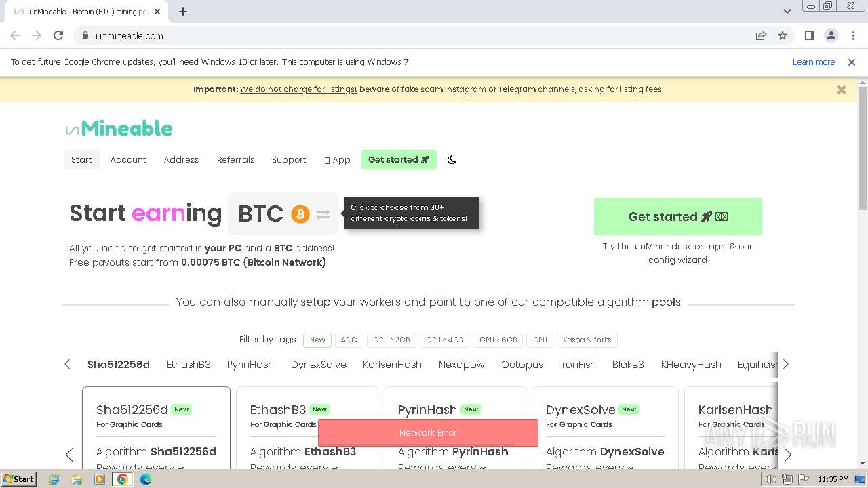The height and width of the screenshot is (488, 868).
Task: Open Chrome three-dot menu
Action: click(852, 35)
